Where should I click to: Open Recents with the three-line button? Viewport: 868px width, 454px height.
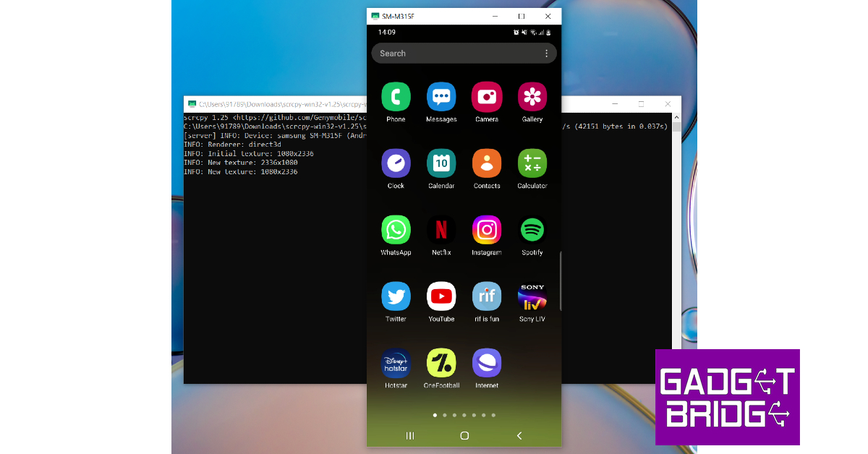point(410,435)
